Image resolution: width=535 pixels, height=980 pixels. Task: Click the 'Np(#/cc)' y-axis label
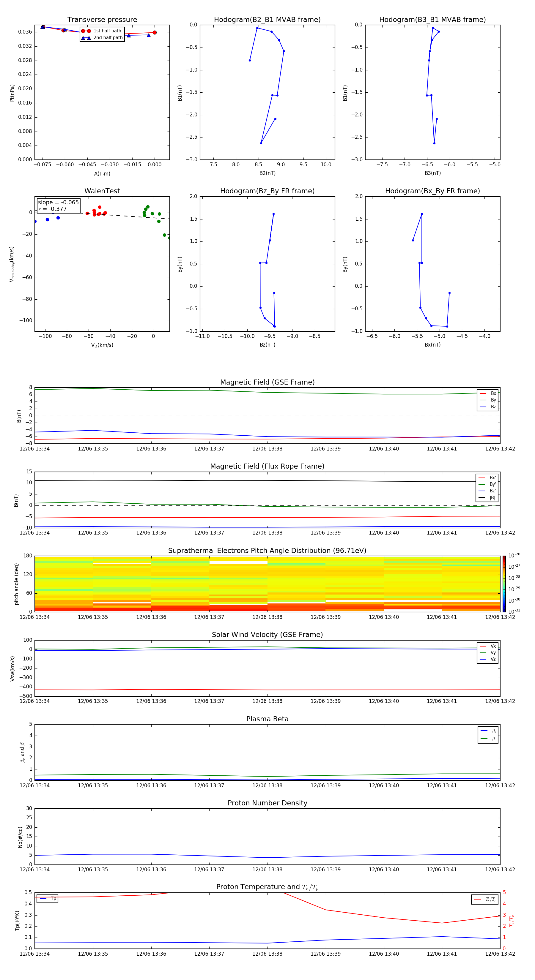20,837
